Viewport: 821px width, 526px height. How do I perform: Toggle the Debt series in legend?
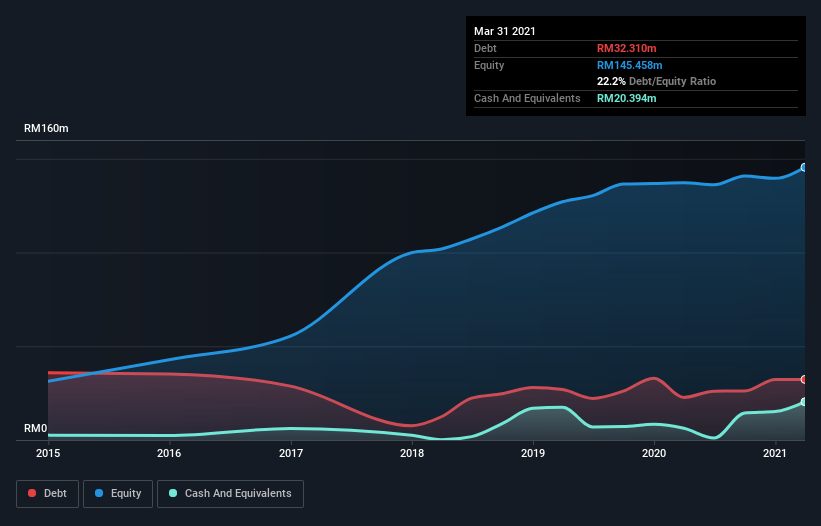(46, 493)
